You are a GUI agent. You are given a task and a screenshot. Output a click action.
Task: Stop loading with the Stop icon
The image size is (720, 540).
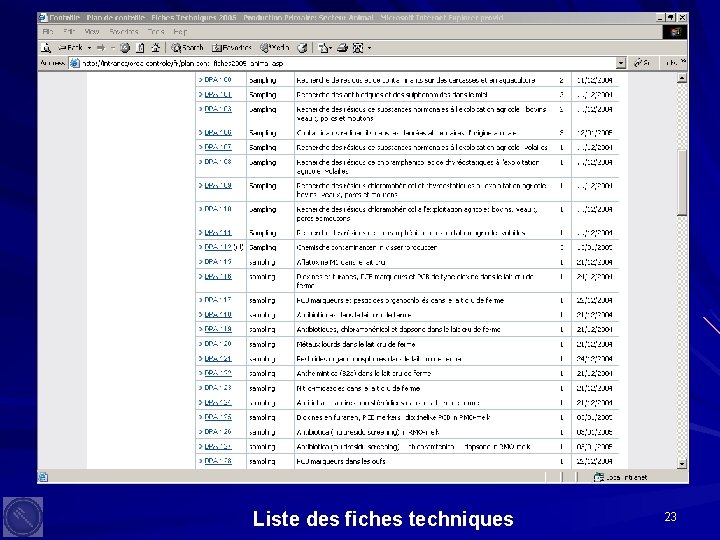click(x=125, y=48)
